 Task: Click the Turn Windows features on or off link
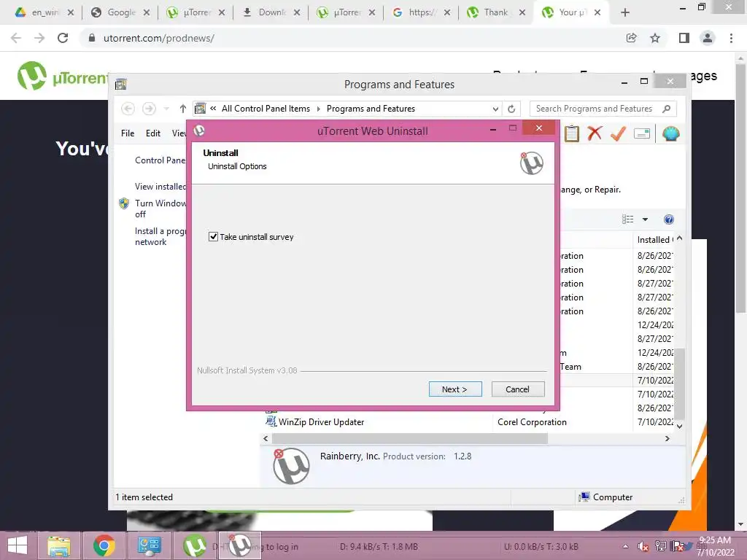pos(160,209)
